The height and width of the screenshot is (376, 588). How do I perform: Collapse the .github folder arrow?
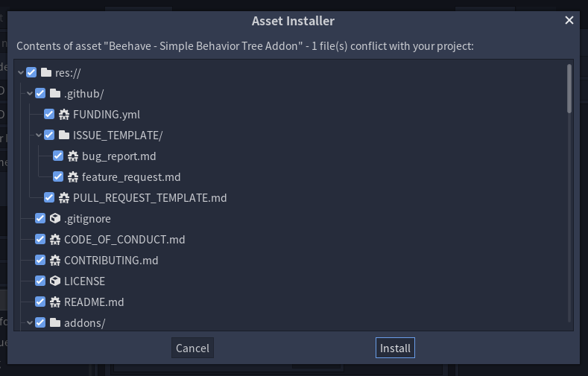[x=30, y=93]
